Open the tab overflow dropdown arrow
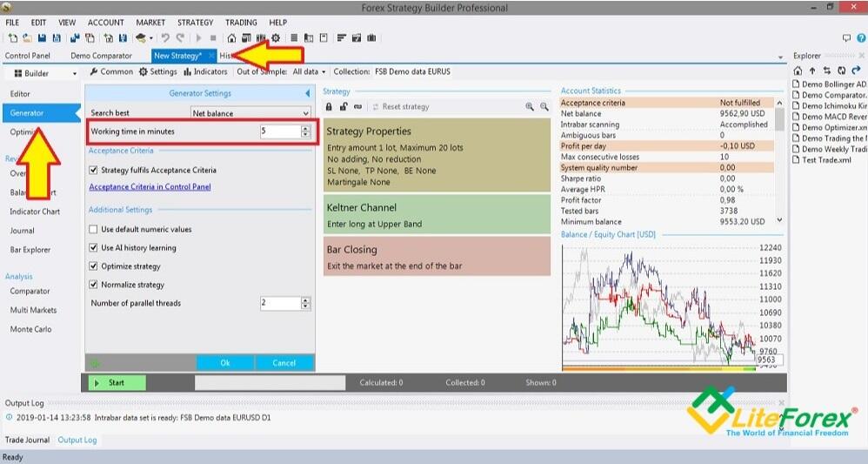 coord(780,57)
